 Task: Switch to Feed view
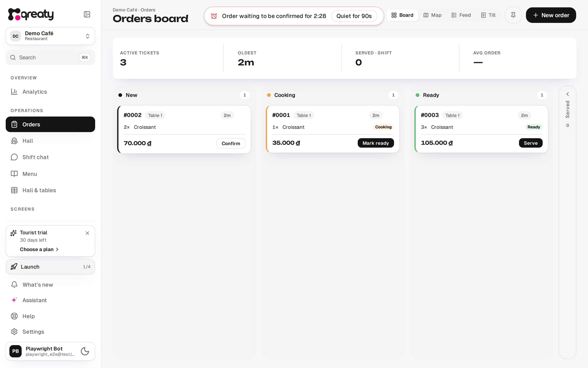click(x=461, y=15)
